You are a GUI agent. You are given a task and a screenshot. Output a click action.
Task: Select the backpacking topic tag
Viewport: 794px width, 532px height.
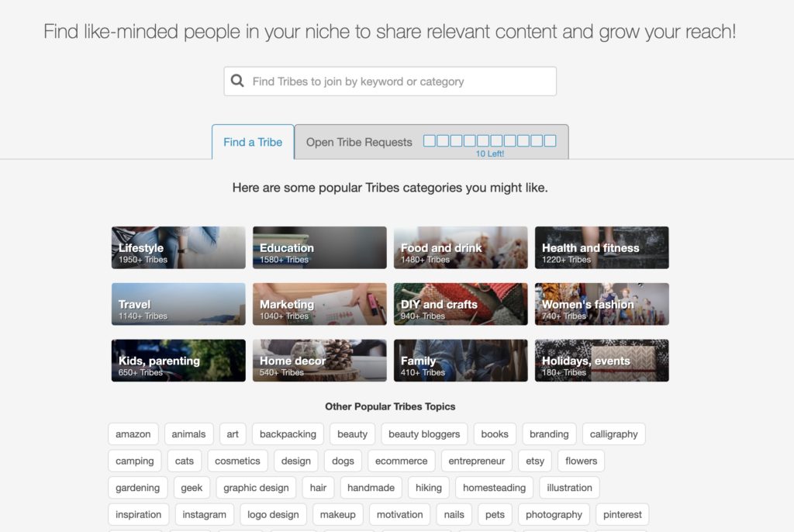(288, 434)
